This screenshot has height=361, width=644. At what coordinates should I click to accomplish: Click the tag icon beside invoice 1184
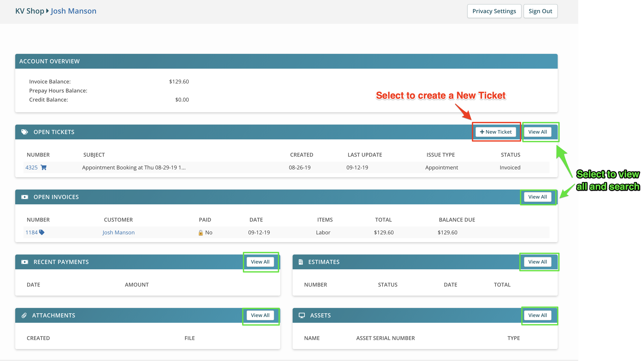click(x=42, y=233)
